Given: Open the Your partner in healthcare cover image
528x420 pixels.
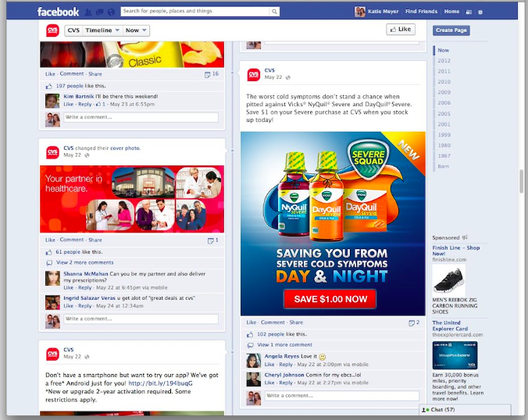Looking at the screenshot, I should point(132,199).
